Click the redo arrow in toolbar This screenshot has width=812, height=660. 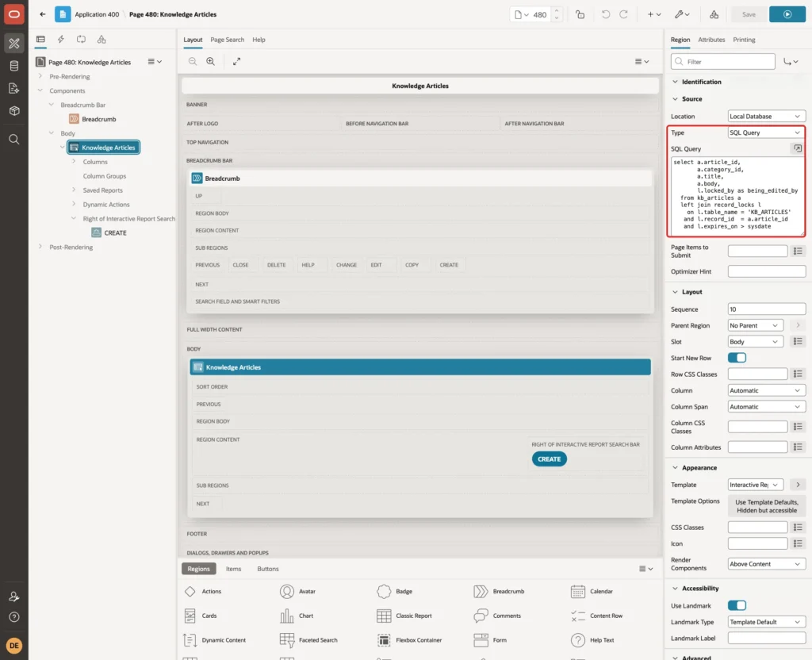tap(623, 14)
